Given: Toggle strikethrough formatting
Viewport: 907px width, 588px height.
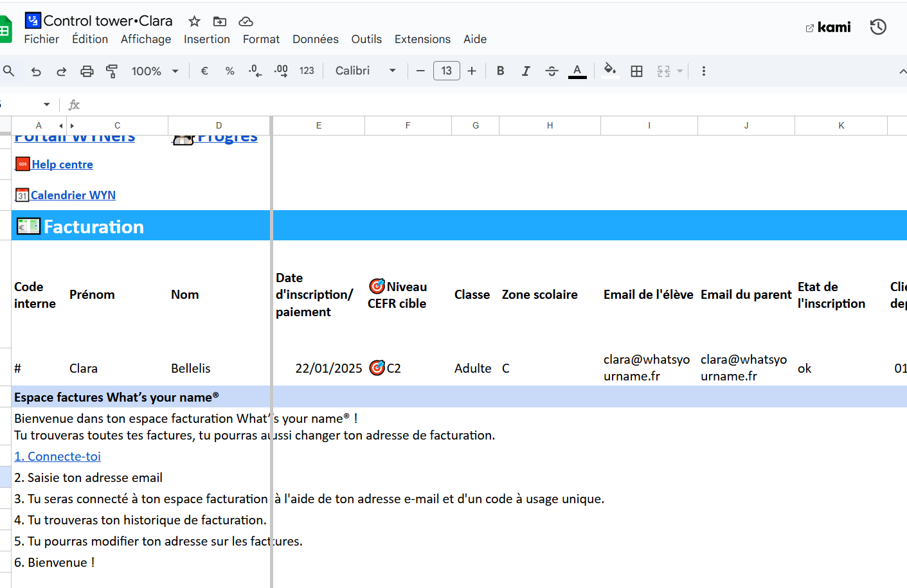Looking at the screenshot, I should [552, 71].
